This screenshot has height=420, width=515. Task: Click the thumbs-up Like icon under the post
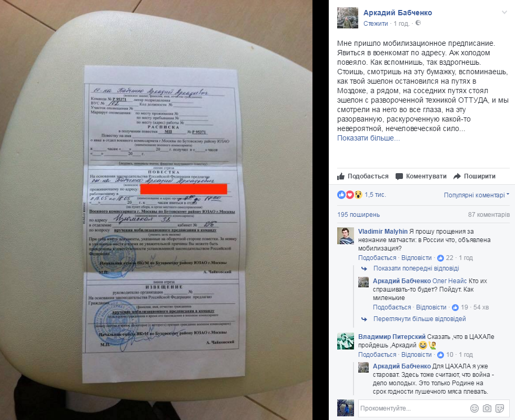click(x=341, y=176)
